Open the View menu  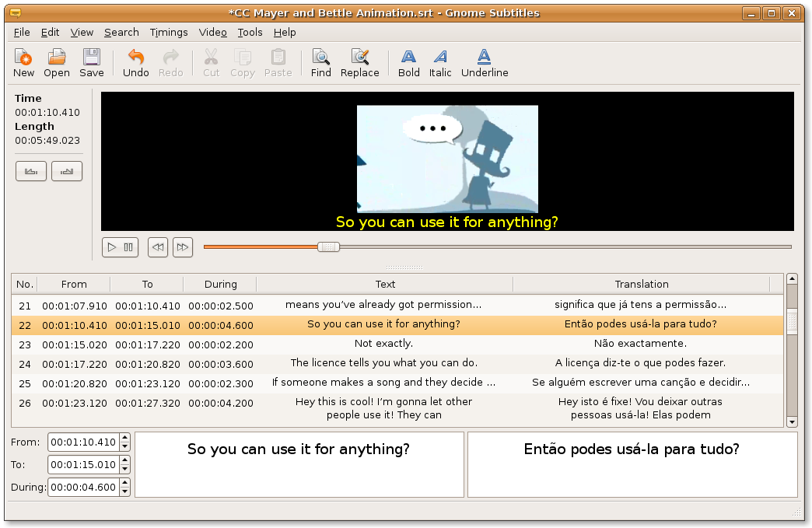(82, 32)
